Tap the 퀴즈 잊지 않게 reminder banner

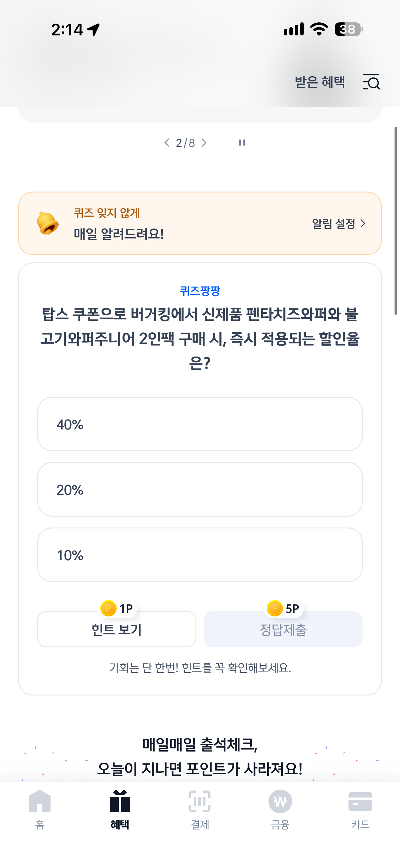click(200, 223)
